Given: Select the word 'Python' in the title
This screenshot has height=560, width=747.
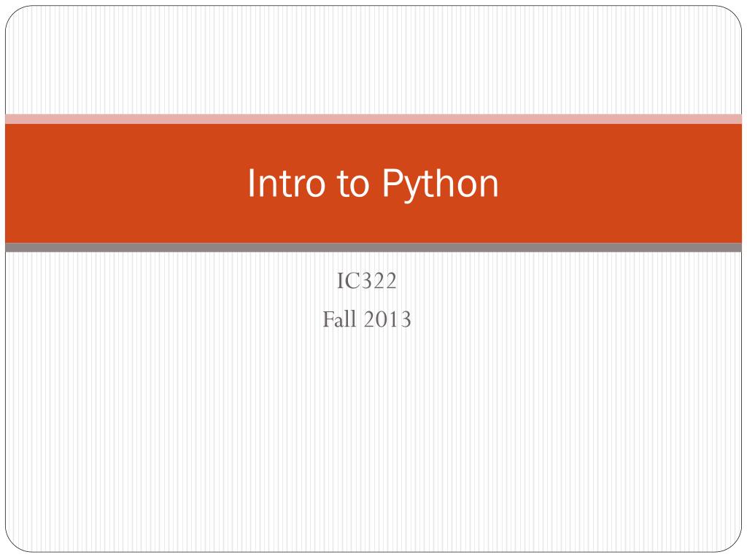Looking at the screenshot, I should (x=440, y=184).
